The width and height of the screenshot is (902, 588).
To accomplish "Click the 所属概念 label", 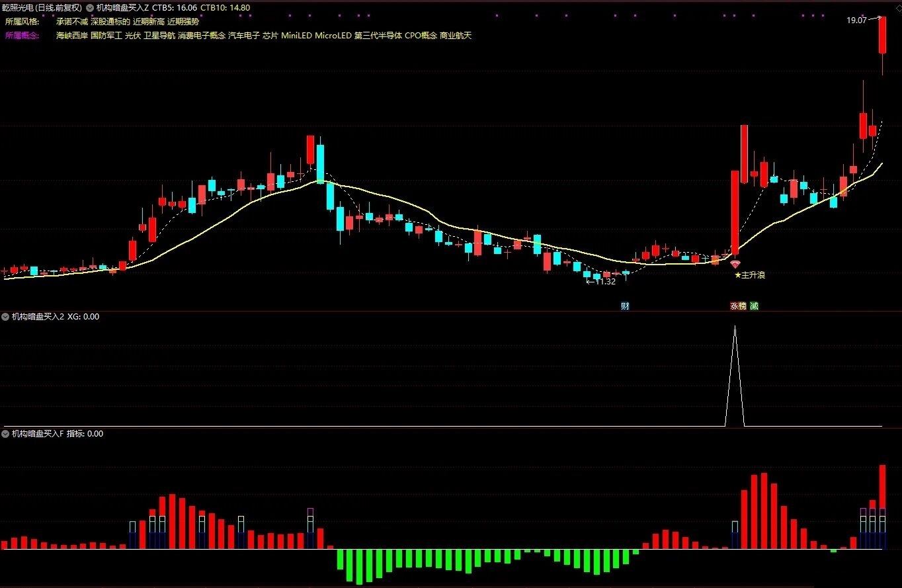I will 22,36.
